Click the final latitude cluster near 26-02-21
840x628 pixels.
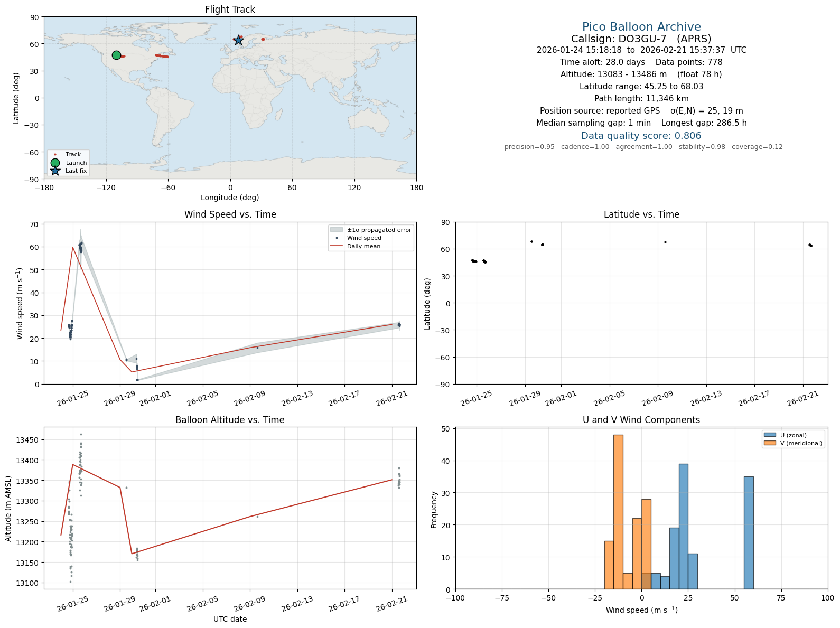tap(810, 245)
